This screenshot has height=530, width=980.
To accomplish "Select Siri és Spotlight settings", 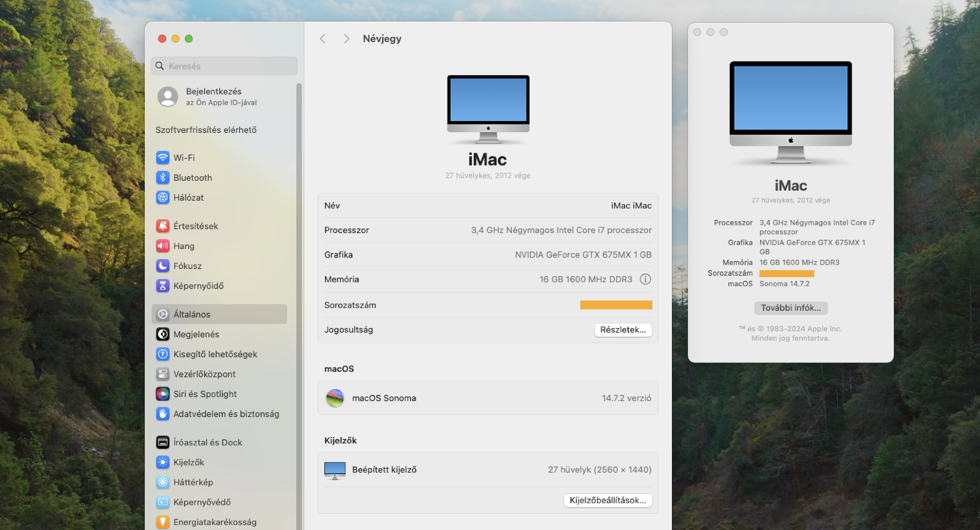I will 205,394.
